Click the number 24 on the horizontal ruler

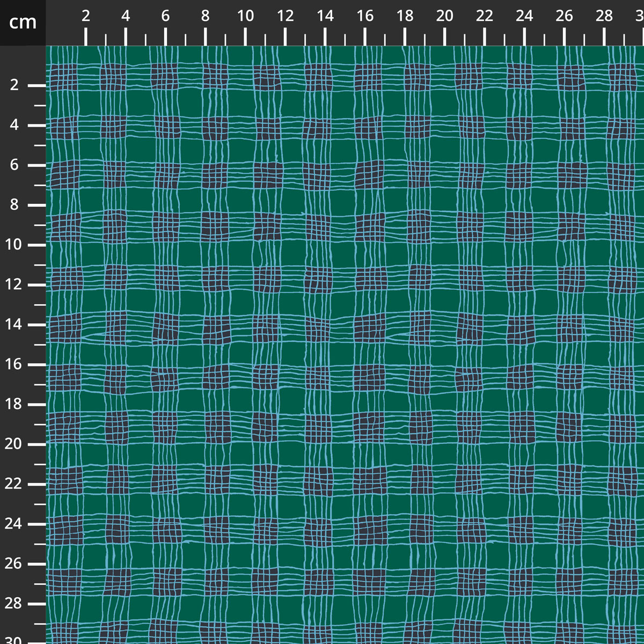coord(524,17)
